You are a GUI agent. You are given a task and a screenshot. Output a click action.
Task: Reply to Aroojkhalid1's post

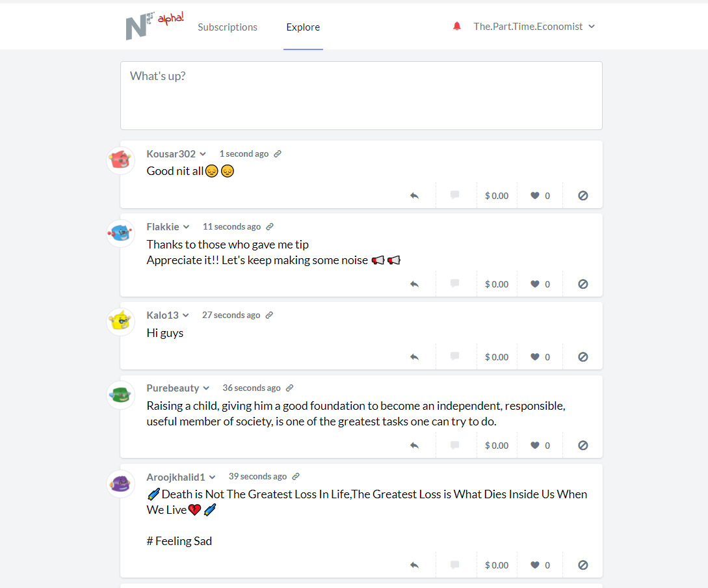tap(414, 565)
